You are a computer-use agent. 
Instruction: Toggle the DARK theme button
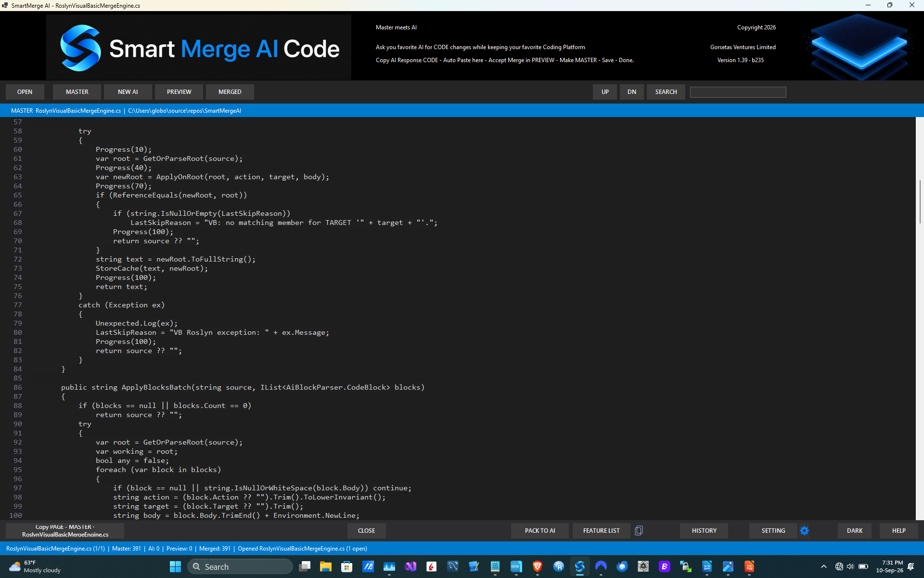click(x=855, y=530)
